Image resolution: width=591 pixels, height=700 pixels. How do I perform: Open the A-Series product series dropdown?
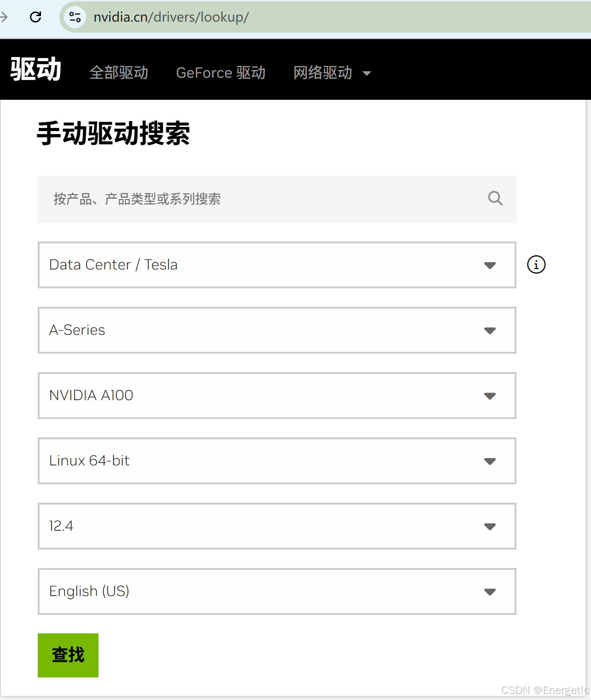277,330
